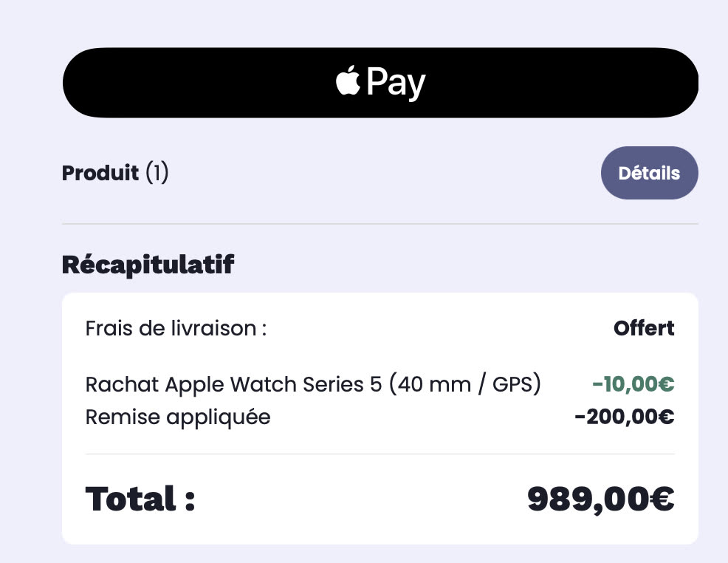Click the divider line below the Produit row
This screenshot has width=728, height=563.
point(380,223)
